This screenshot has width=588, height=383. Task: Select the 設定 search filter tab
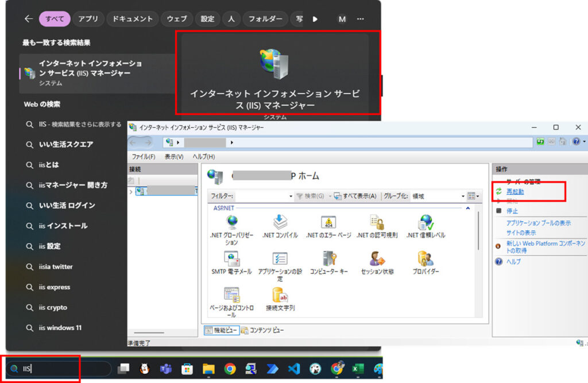click(207, 19)
